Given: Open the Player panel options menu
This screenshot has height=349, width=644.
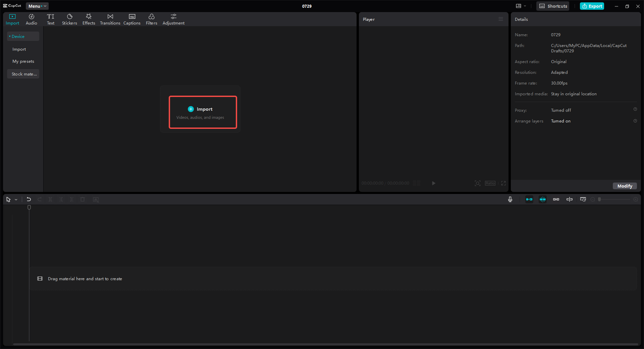Looking at the screenshot, I should (x=501, y=19).
